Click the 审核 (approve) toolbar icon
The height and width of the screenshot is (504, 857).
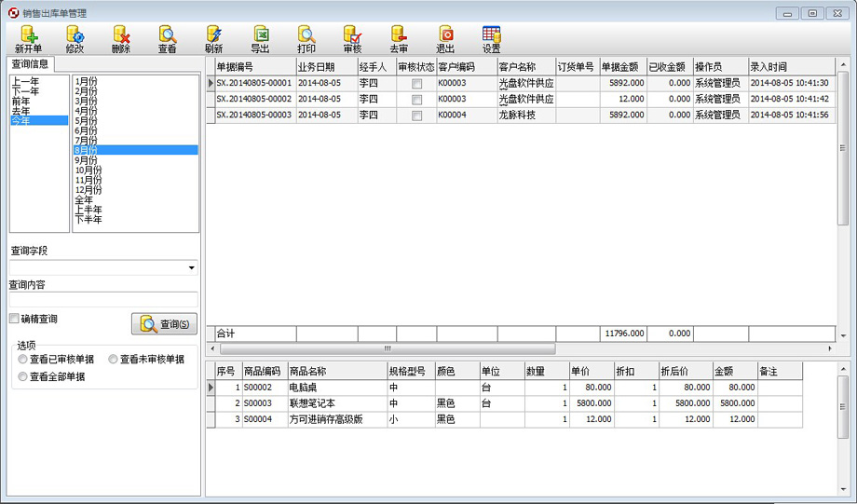pyautogui.click(x=352, y=39)
